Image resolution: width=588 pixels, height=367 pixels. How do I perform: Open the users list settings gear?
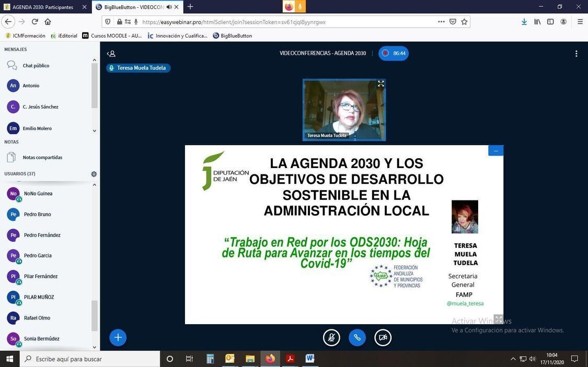(x=94, y=174)
